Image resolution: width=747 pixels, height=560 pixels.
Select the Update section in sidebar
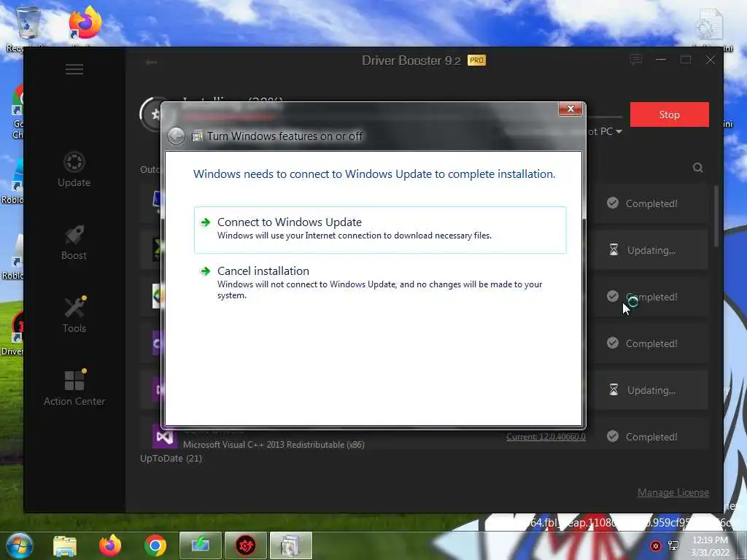[74, 169]
